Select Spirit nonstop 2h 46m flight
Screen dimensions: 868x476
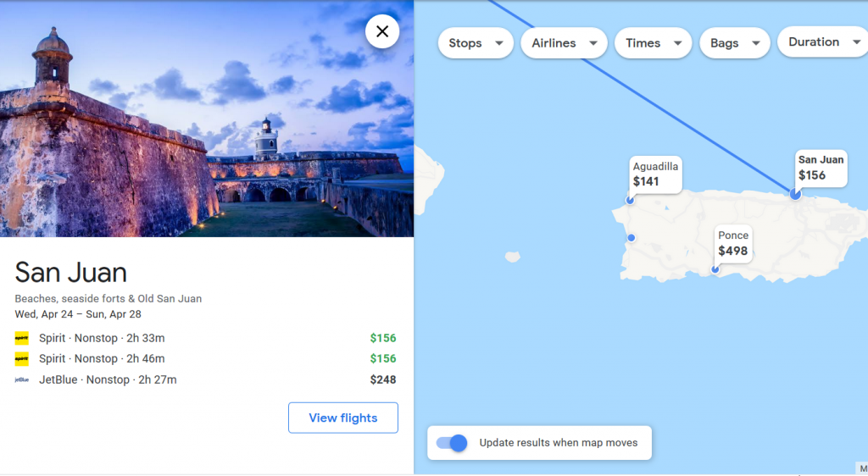(205, 359)
